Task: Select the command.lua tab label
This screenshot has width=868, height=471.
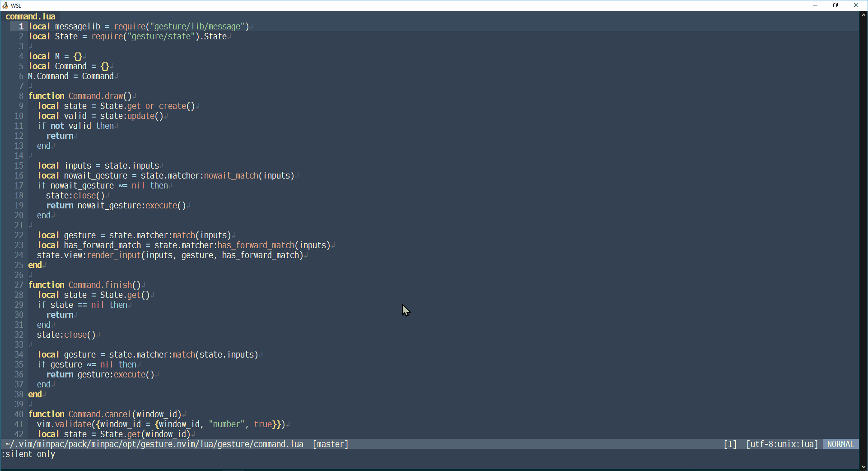Action: [x=30, y=17]
